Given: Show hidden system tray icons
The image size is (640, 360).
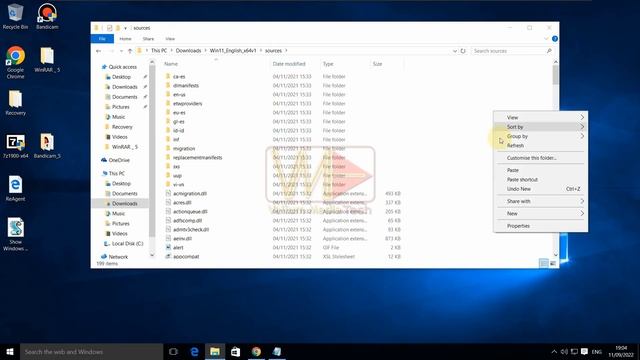Looking at the screenshot, I should 554,351.
